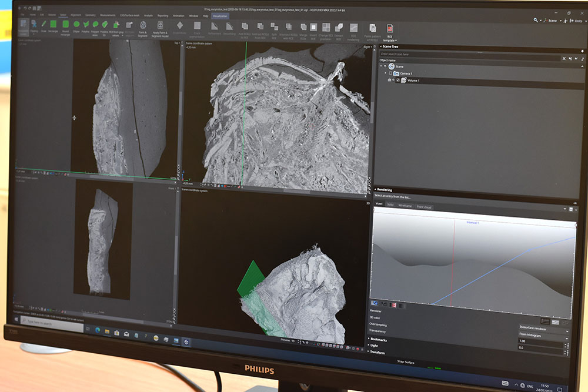Select the Polyline ROI tool

point(86,25)
